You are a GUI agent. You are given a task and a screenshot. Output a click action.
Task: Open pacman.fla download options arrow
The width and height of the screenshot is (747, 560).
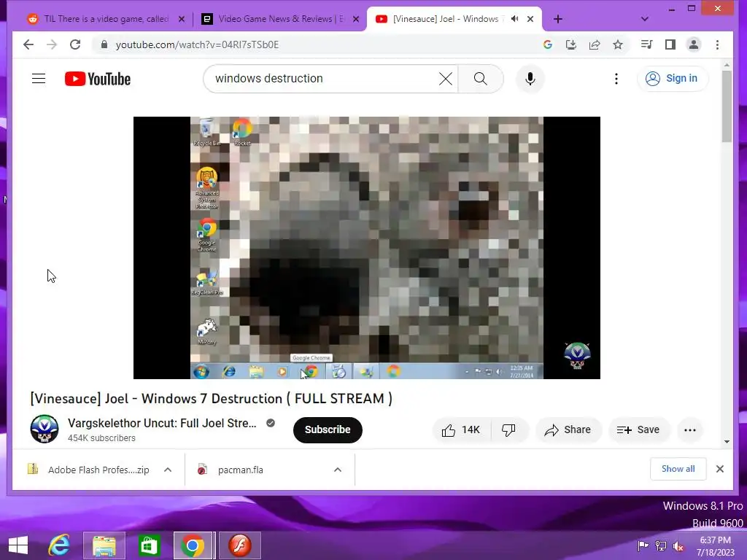click(x=338, y=470)
